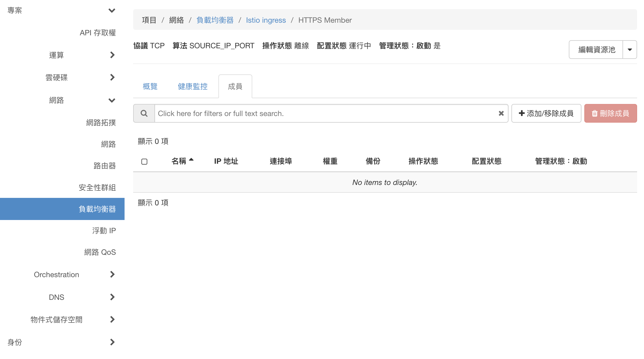Switch to the 概覽 tab
The width and height of the screenshot is (644, 359).
click(x=150, y=86)
